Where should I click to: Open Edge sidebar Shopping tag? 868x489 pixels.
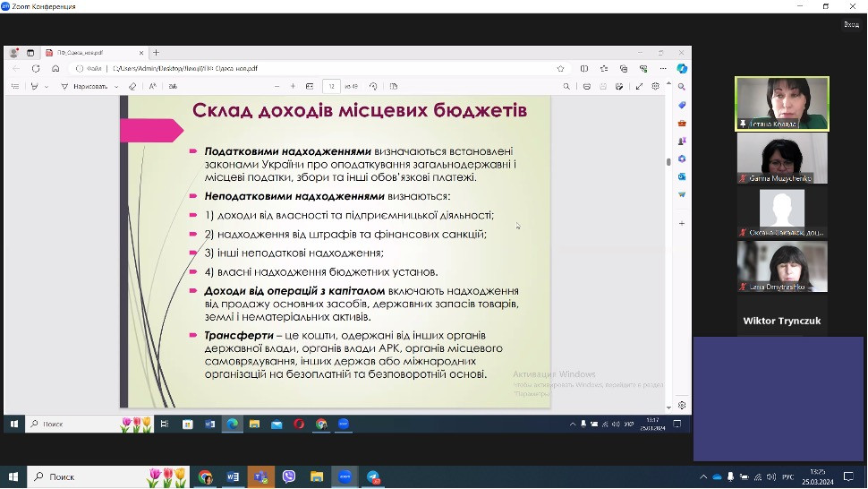[x=682, y=105]
